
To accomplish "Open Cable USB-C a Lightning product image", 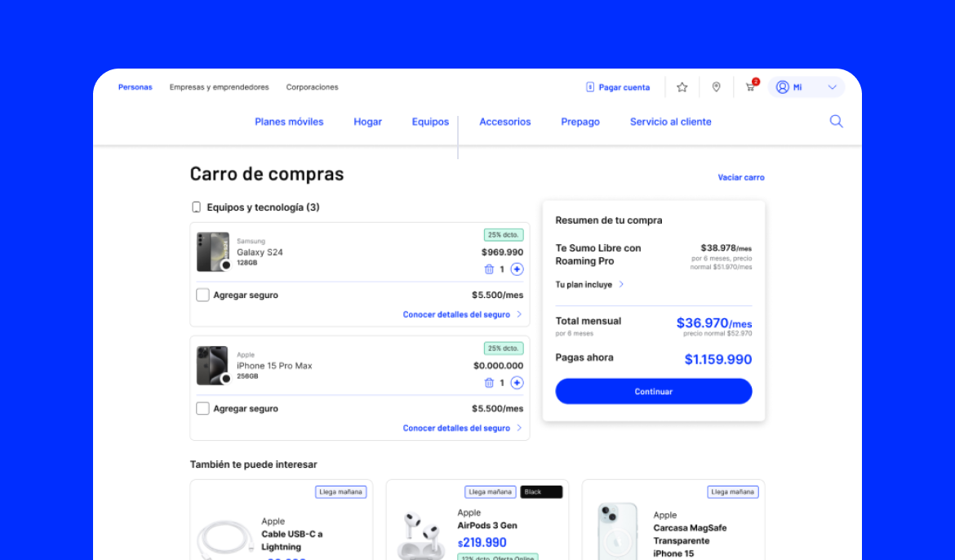I will [x=225, y=540].
